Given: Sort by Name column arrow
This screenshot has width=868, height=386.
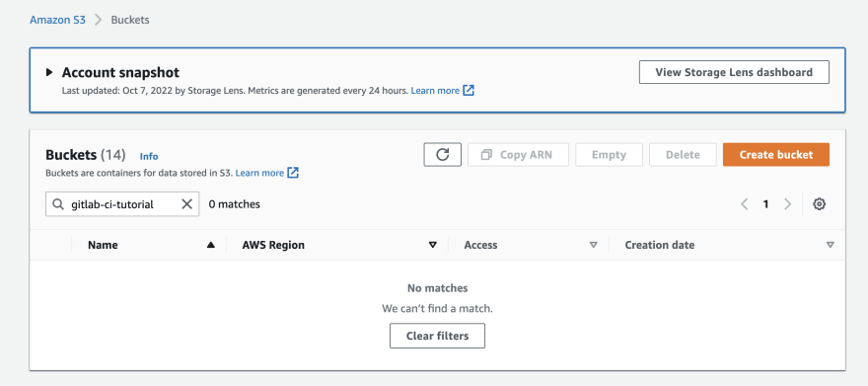Looking at the screenshot, I should click(x=210, y=245).
